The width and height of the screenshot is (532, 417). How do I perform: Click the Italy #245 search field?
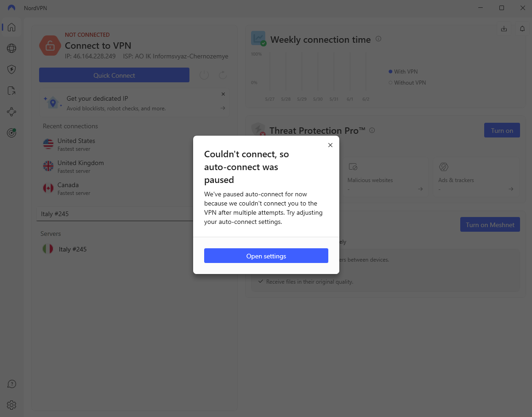pos(114,214)
